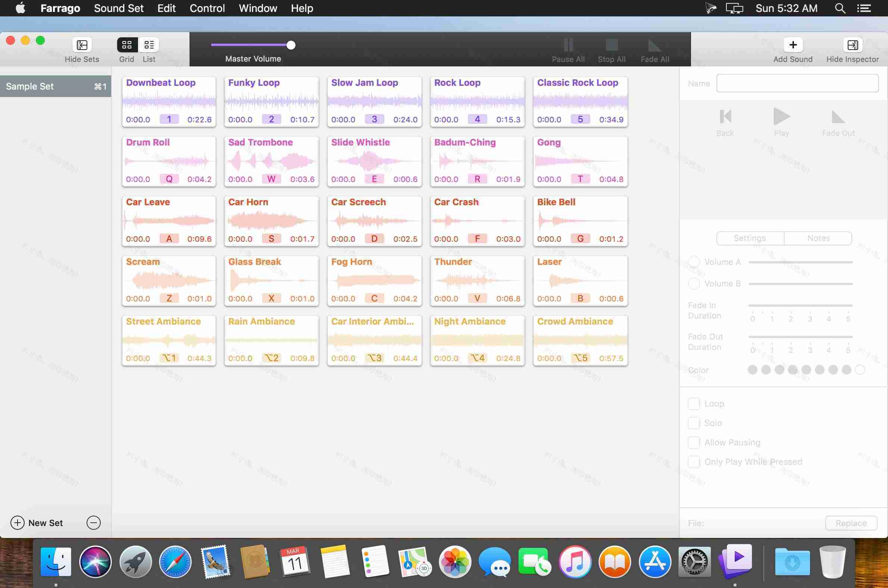Click the Replace file button
The image size is (888, 588).
point(851,523)
